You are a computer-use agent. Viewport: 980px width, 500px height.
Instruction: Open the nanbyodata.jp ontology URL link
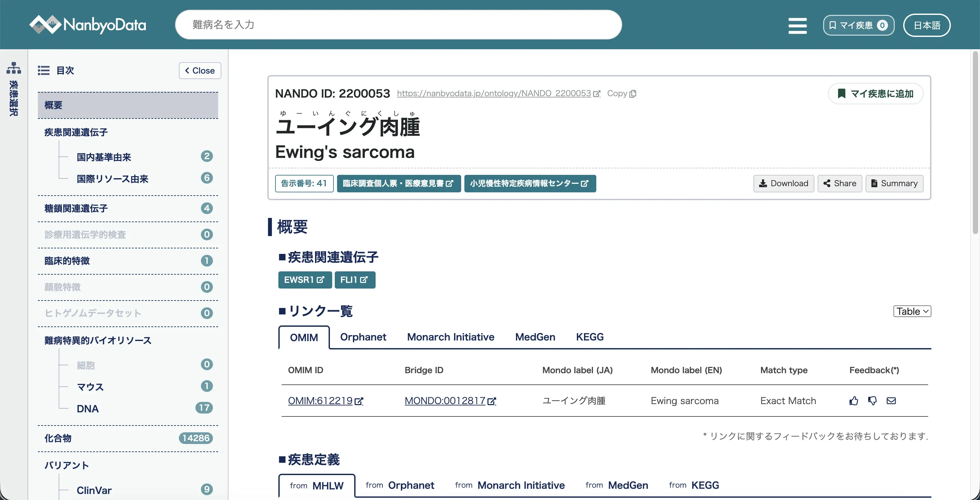[498, 94]
